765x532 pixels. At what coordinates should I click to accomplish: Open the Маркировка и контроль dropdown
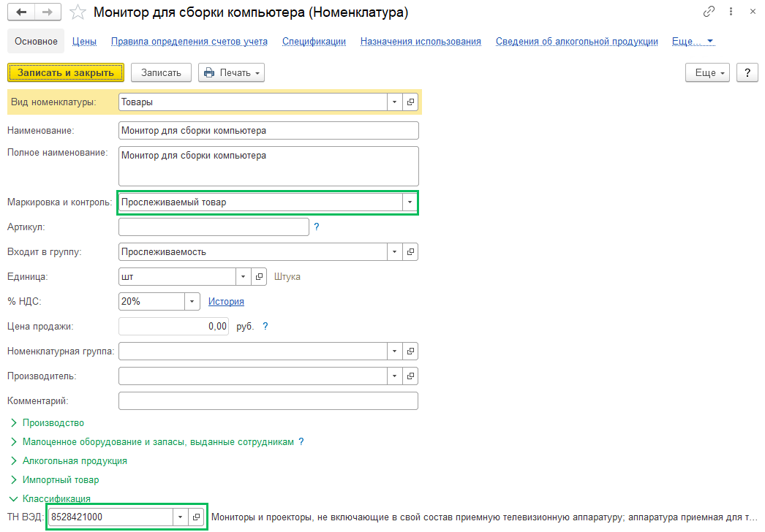[x=410, y=202]
